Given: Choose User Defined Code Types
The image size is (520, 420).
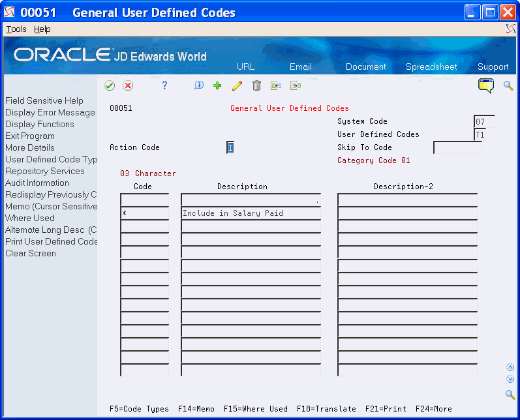Looking at the screenshot, I should 52,159.
